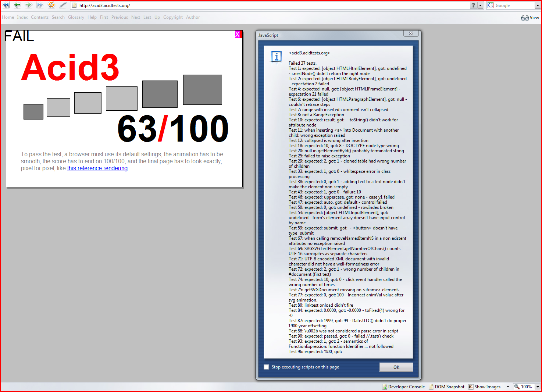Click the info icon in the JavaScript dialog

pyautogui.click(x=276, y=57)
